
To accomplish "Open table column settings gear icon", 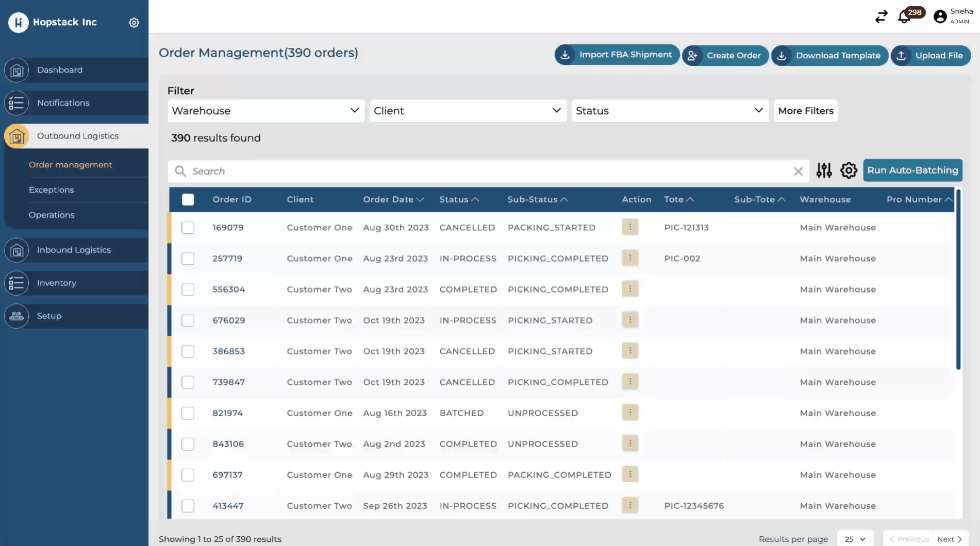I will coord(849,170).
